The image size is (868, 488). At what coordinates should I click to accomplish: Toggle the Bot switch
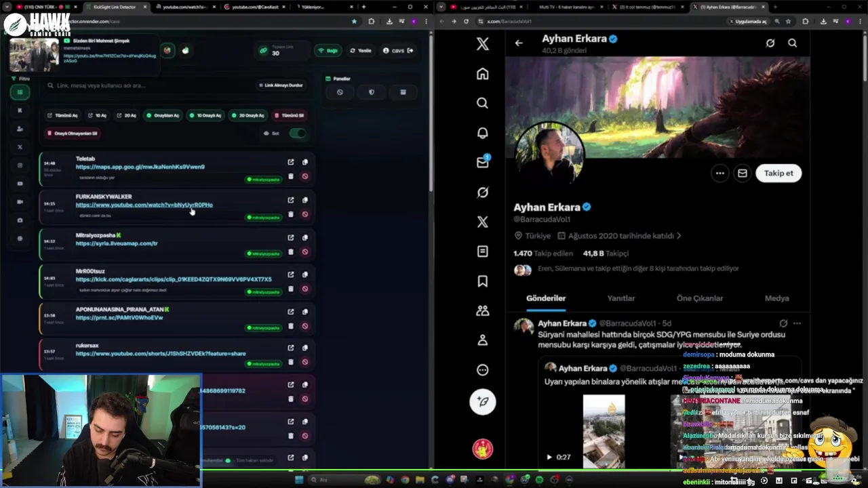[x=297, y=133]
